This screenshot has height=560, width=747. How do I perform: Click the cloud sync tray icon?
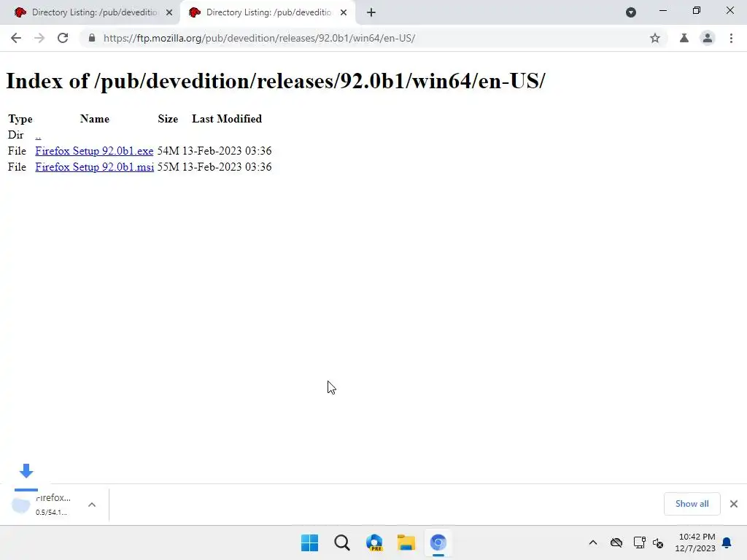[616, 542]
